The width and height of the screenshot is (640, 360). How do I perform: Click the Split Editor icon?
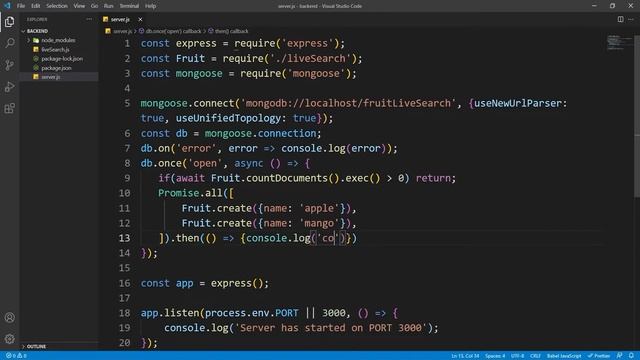pyautogui.click(x=620, y=19)
